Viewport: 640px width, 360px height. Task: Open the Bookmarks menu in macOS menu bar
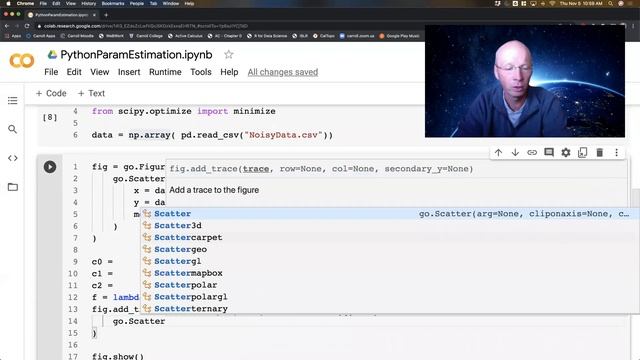tap(113, 3)
